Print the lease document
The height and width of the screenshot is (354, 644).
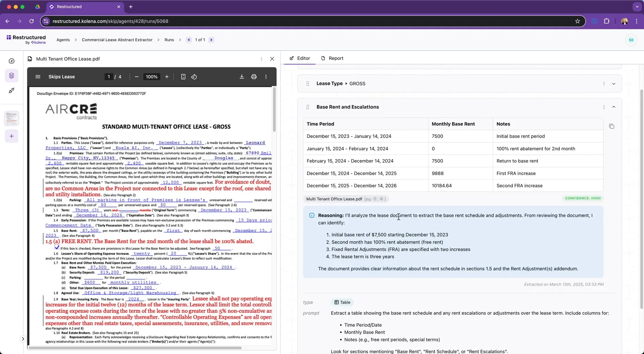[x=254, y=77]
